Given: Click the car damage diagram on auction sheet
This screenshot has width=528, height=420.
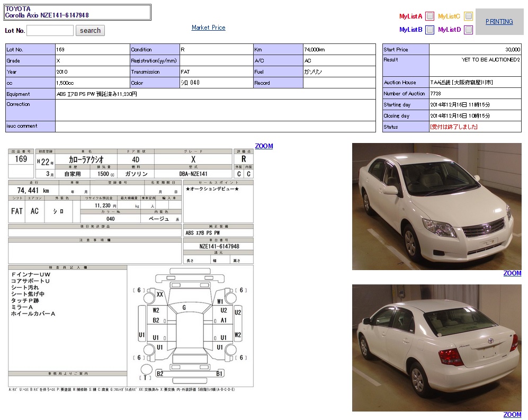Looking at the screenshot, I should pyautogui.click(x=190, y=326).
